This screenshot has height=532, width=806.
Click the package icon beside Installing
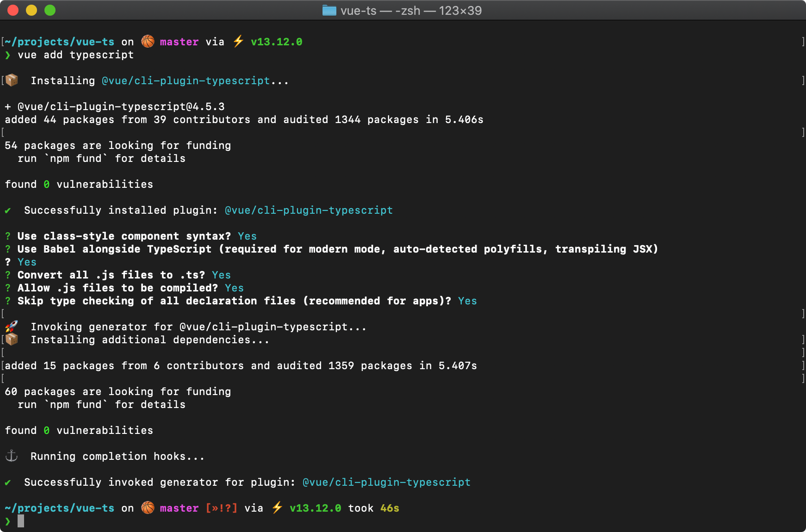(11, 80)
